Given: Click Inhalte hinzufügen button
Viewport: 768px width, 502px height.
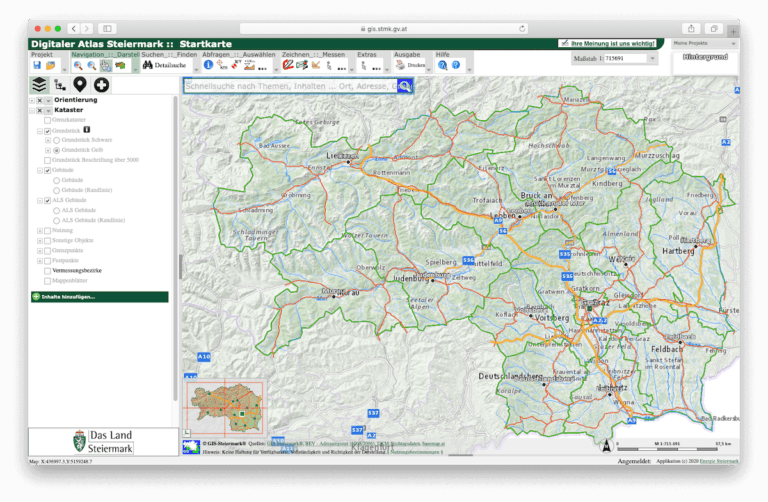Looking at the screenshot, I should pyautogui.click(x=100, y=297).
